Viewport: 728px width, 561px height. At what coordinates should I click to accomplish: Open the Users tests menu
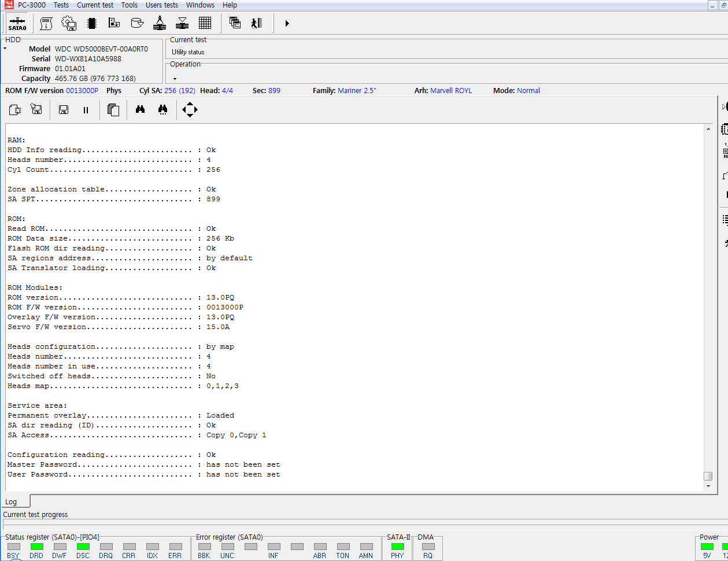point(161,5)
